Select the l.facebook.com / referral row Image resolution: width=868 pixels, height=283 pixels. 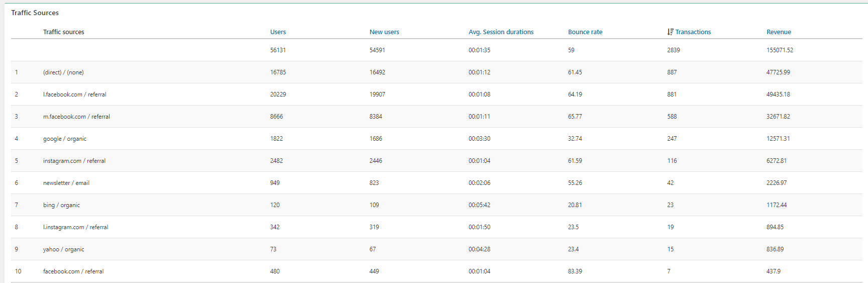[x=75, y=95]
